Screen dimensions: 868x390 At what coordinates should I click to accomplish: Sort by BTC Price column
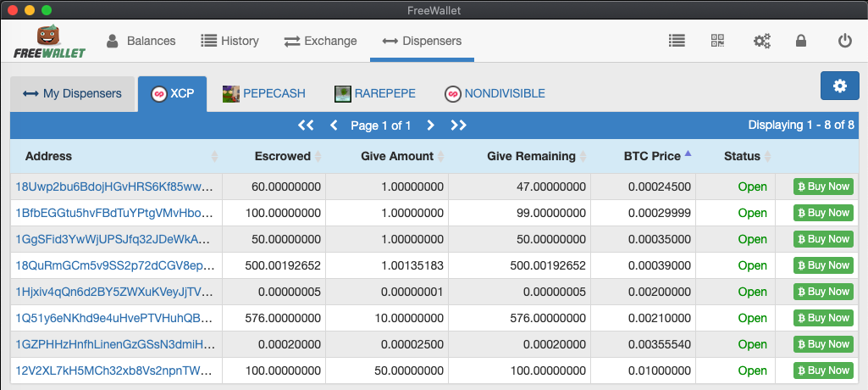[644, 156]
